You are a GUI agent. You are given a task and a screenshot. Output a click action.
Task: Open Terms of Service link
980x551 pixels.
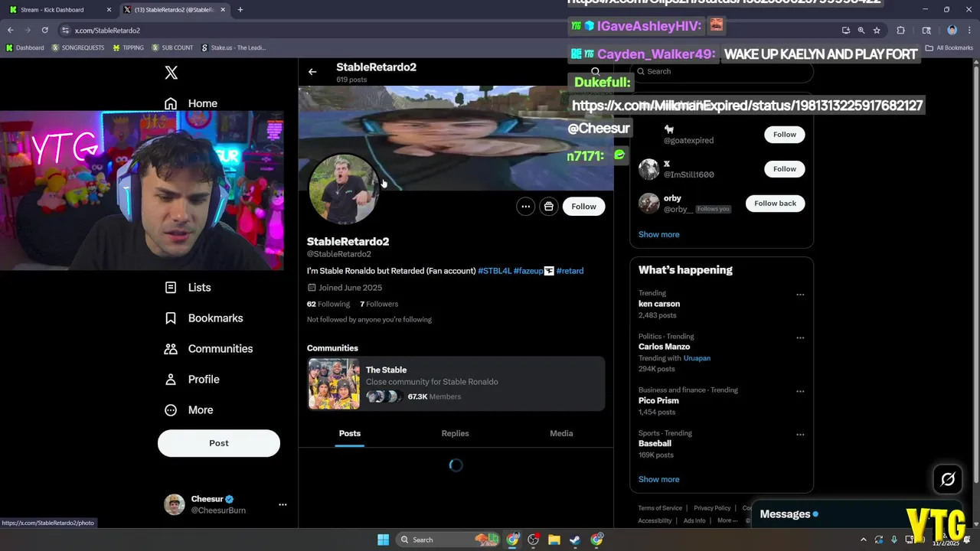660,508
